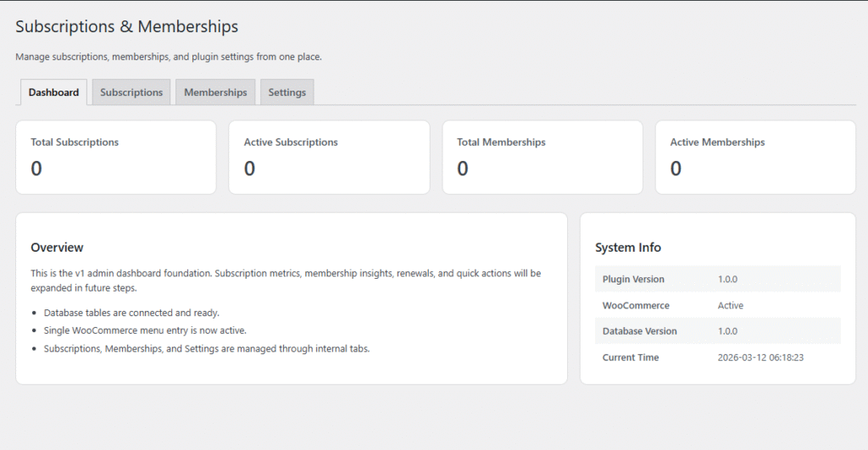Image resolution: width=868 pixels, height=450 pixels.
Task: Click the 'Database tables are connected' bullet
Action: [x=131, y=313]
